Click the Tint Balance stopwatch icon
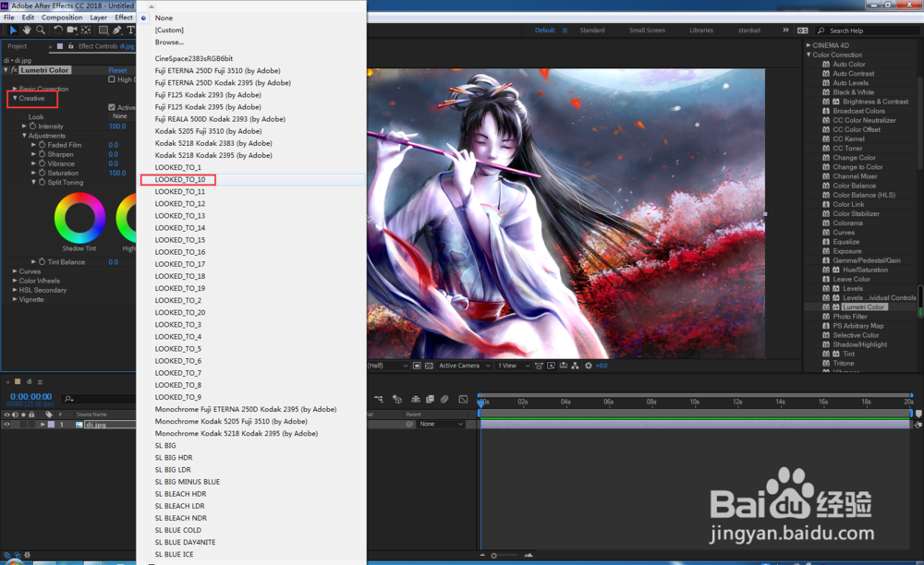 [x=43, y=262]
